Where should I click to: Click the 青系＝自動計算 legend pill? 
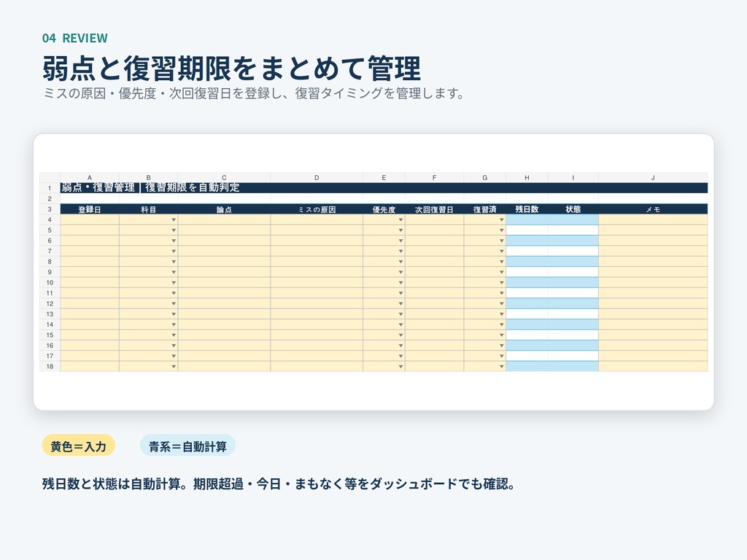(x=187, y=446)
